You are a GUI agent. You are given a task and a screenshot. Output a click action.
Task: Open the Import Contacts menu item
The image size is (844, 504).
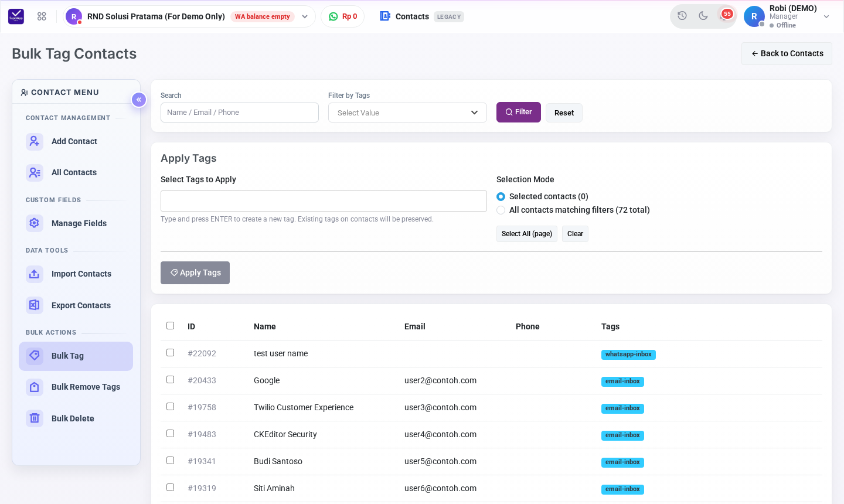point(76,274)
